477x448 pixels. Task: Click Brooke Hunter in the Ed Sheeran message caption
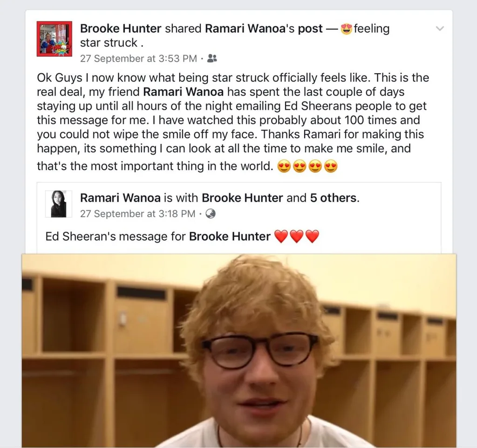click(x=230, y=236)
